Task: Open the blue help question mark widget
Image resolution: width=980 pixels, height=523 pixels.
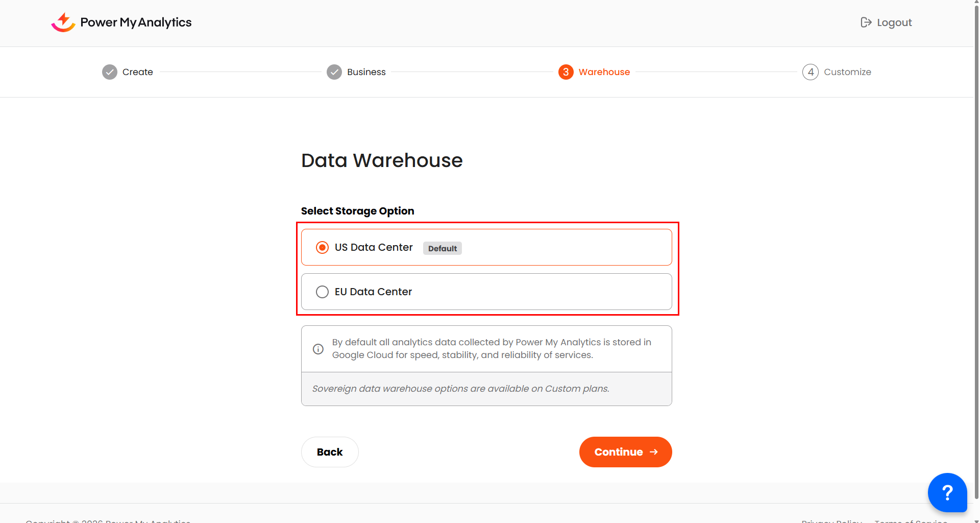Action: 947,492
